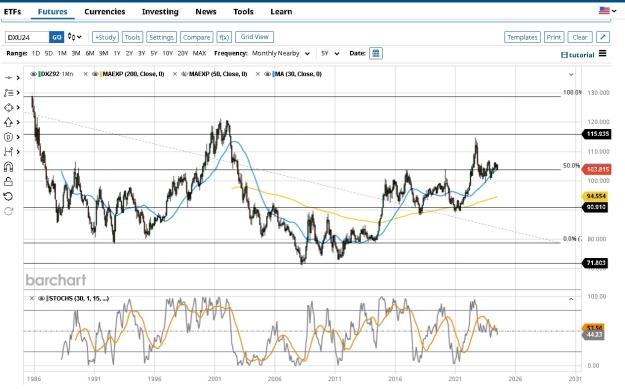
Task: Click the US flag country icon
Action: pos(604,10)
